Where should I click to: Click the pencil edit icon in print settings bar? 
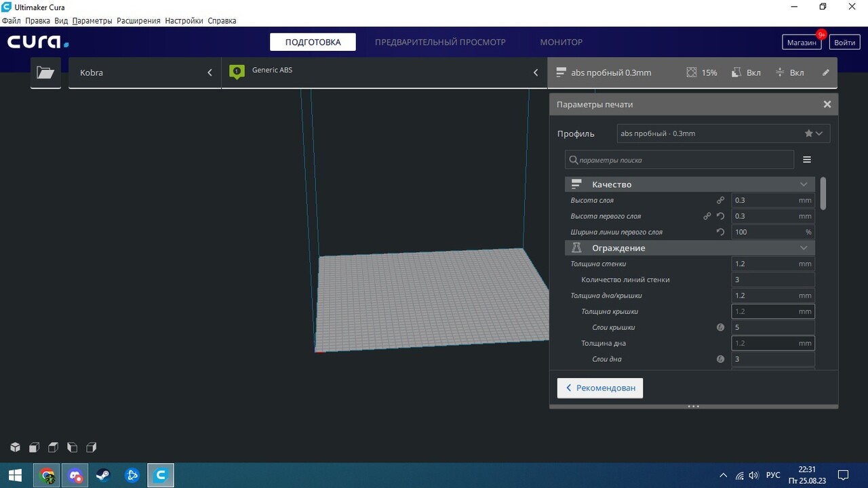click(x=825, y=73)
